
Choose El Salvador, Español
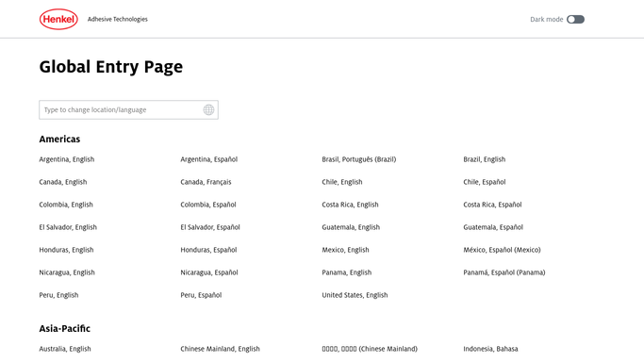[x=210, y=227]
